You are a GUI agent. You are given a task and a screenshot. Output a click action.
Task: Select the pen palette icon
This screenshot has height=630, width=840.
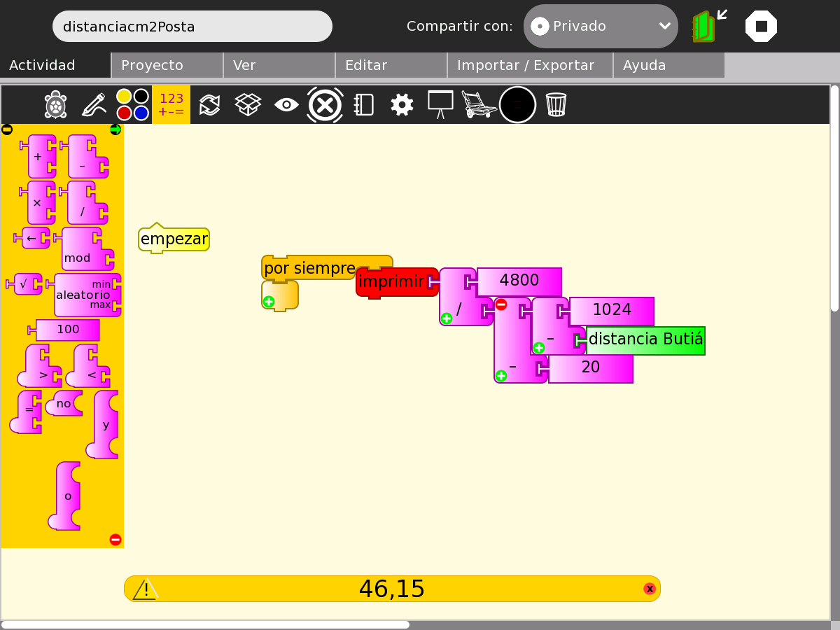[x=94, y=105]
